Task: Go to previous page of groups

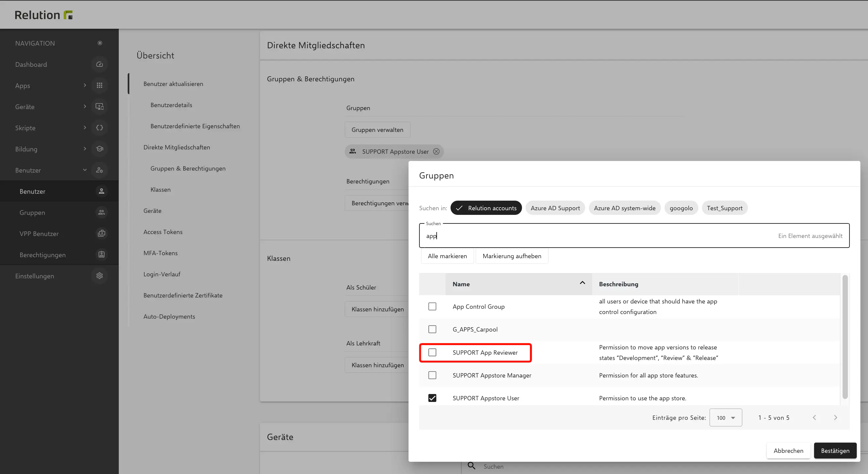Action: 814,417
